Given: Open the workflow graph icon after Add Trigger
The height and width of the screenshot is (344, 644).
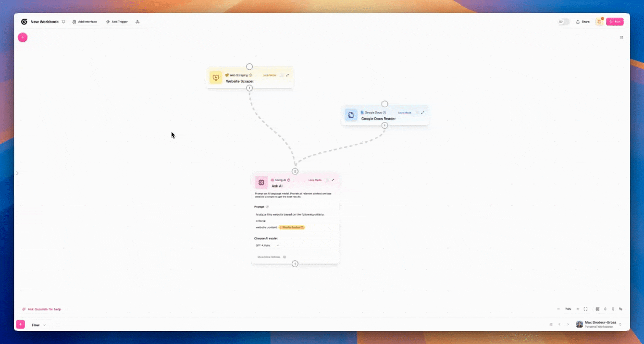Looking at the screenshot, I should coord(137,22).
